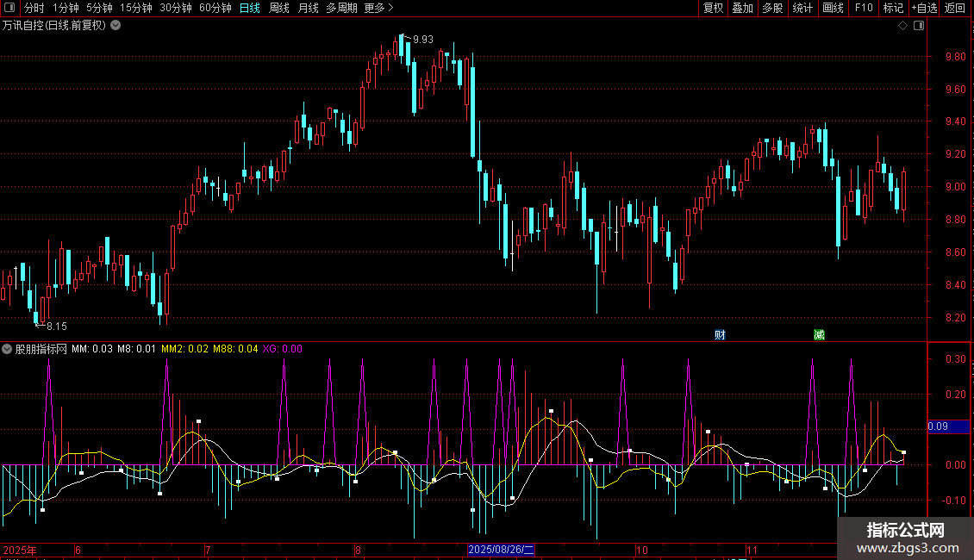974x560 pixels.
Task: Click the 9.80 price axis label
Action: coord(955,57)
